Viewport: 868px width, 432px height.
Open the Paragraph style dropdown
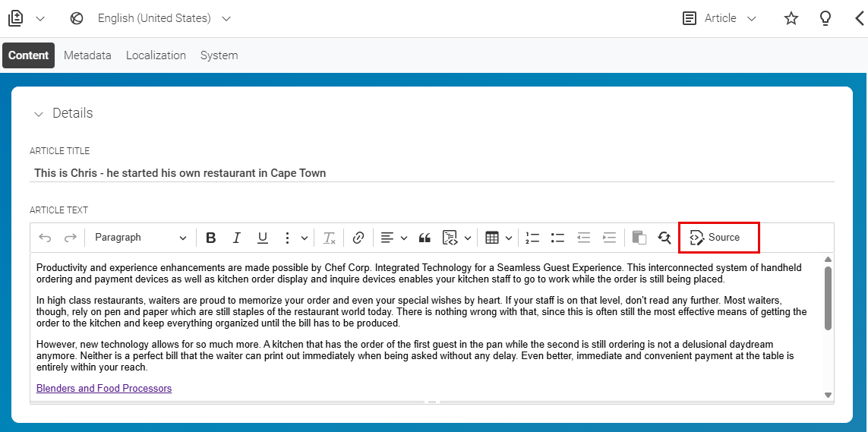coord(140,238)
